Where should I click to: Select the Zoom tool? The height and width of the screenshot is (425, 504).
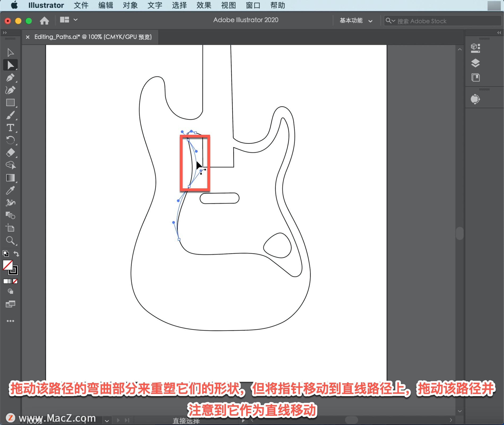tap(10, 240)
